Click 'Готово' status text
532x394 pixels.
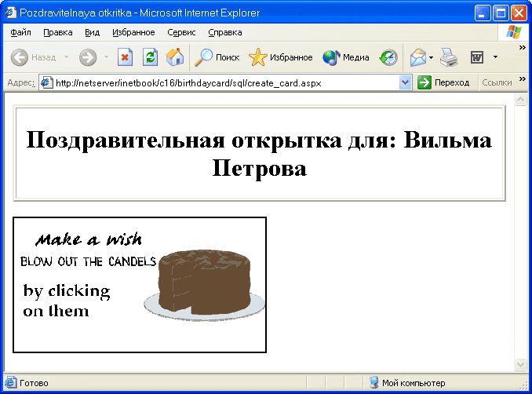34,383
